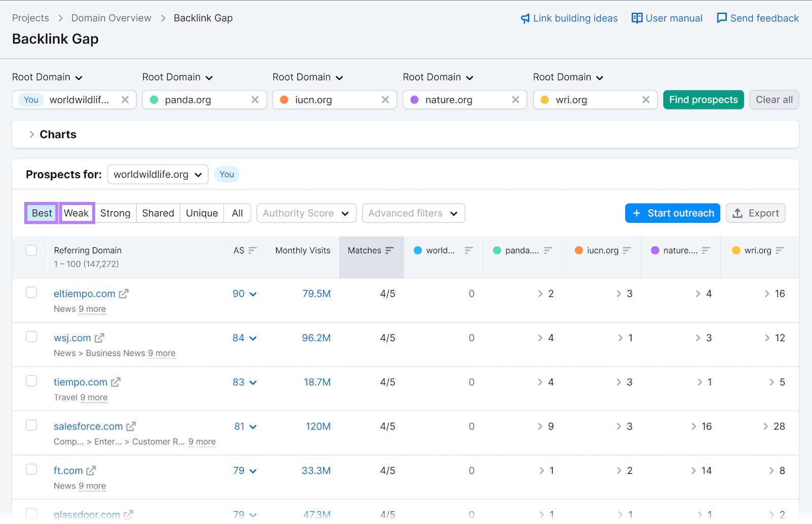Screen dimensions: 812x524
Task: Click the plus icon on Start outreach
Action: [x=636, y=213]
